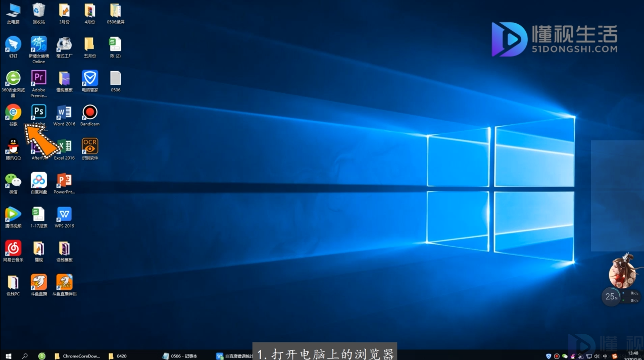Screen dimensions: 644x360
Task: Select the 电脑管家 shortcut
Action: tap(90, 81)
